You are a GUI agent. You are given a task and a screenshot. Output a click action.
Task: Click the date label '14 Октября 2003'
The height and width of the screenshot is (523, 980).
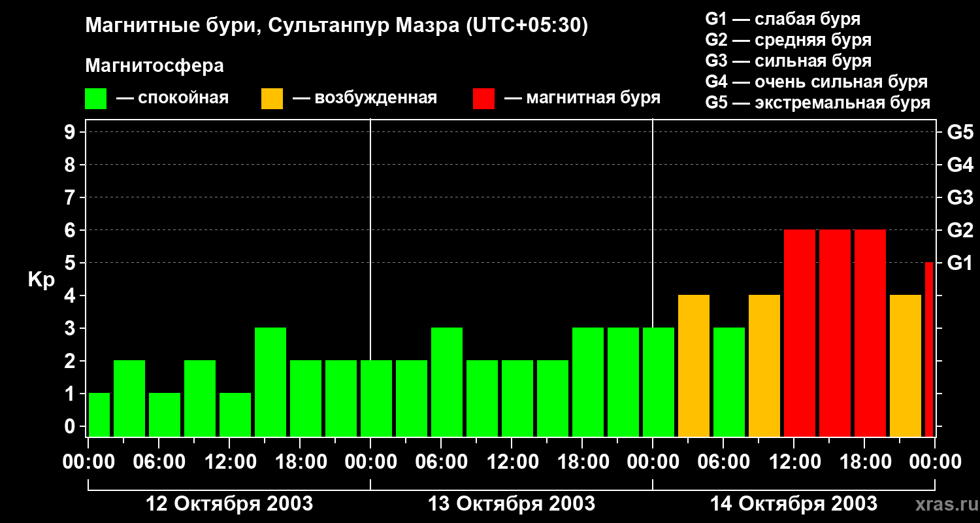[x=794, y=503]
